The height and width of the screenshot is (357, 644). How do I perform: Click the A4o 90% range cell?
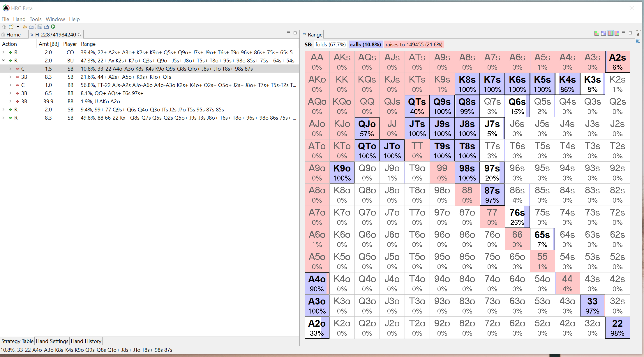click(317, 283)
